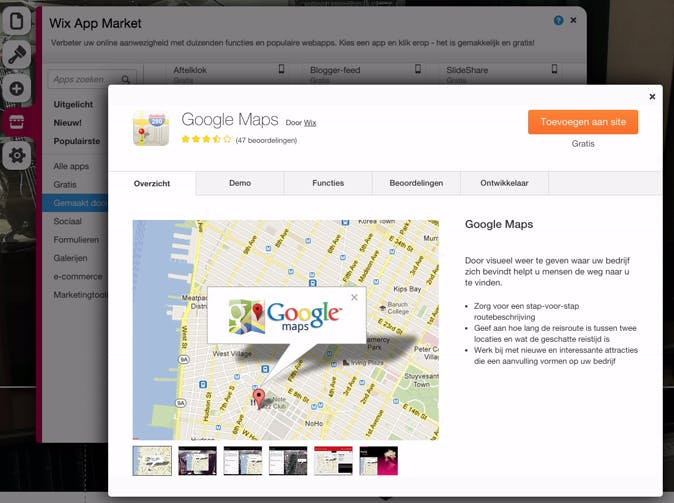This screenshot has height=503, width=674.
Task: Click the star rating row
Action: click(x=206, y=139)
